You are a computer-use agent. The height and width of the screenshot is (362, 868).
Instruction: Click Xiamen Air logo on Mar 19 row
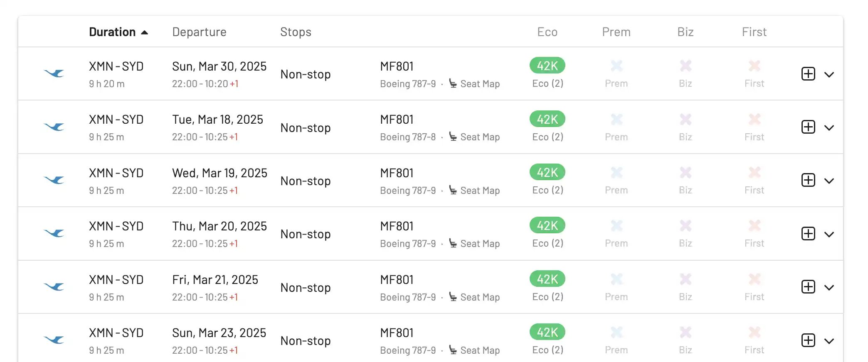click(54, 180)
